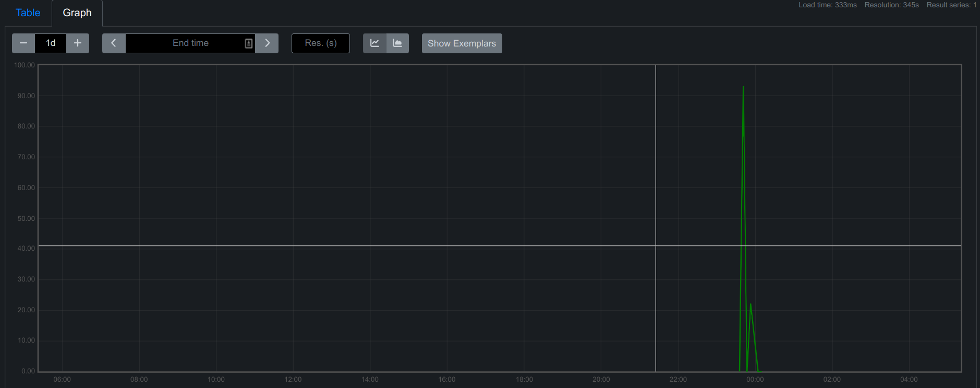Select the line chart display mode
The height and width of the screenshot is (388, 980).
point(374,43)
